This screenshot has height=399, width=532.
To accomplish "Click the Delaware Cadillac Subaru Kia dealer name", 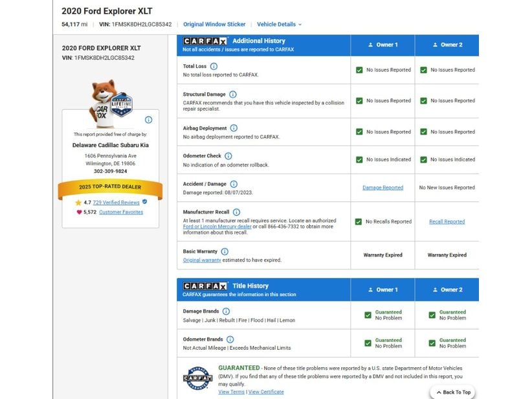I will coord(110,145).
